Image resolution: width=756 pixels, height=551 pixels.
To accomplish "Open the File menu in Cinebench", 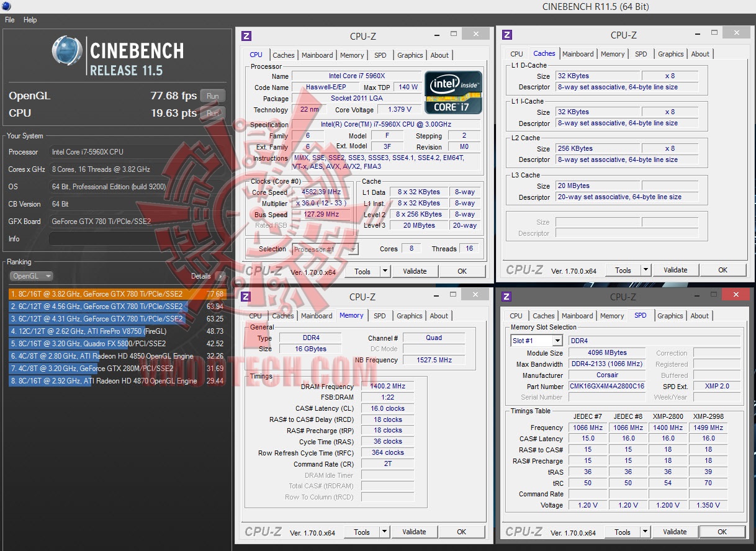I will [x=10, y=20].
